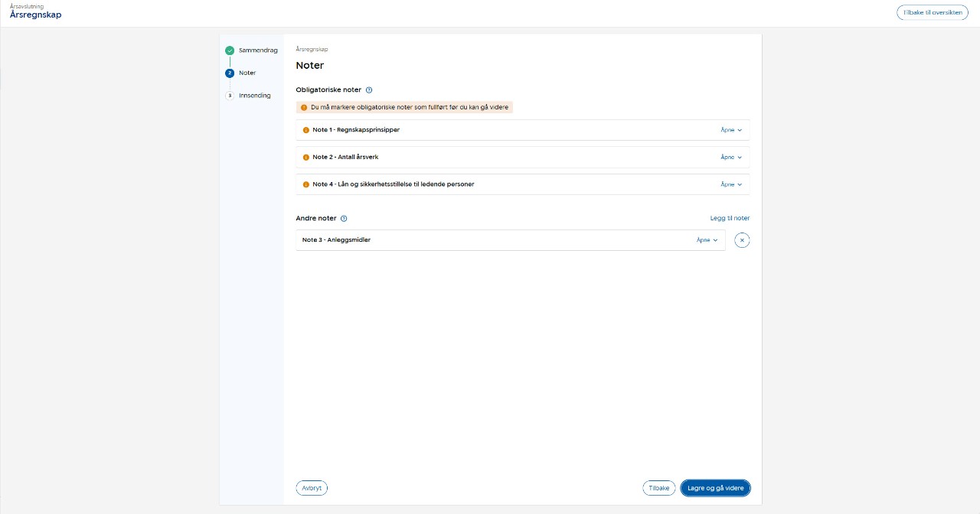Click the Tilbake button

click(x=658, y=488)
